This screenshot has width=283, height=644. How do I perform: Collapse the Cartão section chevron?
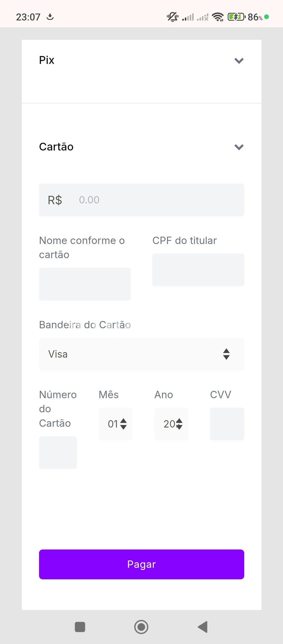pyautogui.click(x=239, y=147)
